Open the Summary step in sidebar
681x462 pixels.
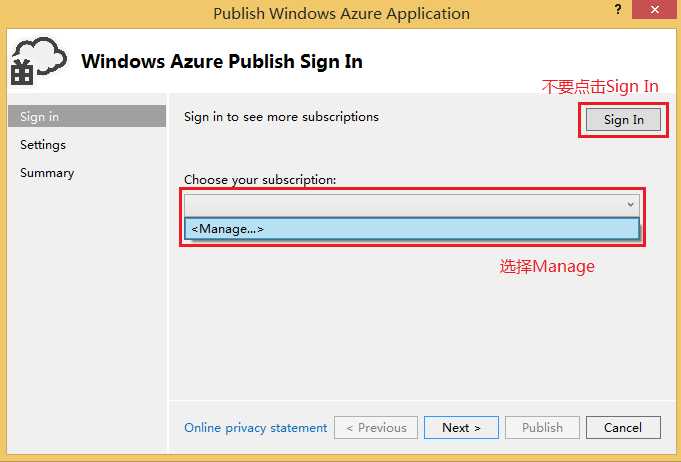coord(47,173)
